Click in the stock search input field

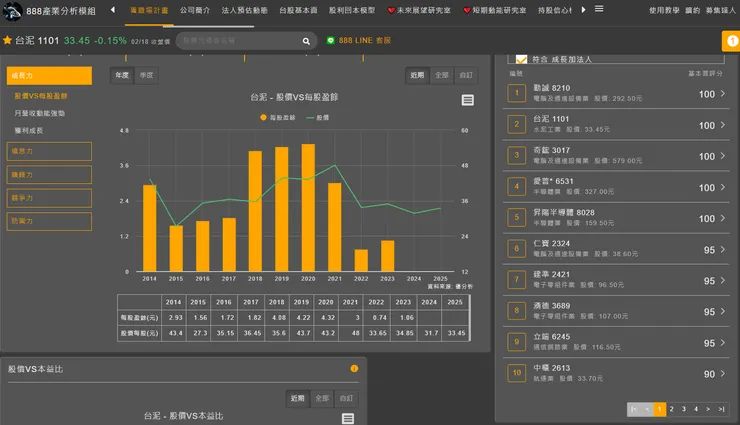241,41
